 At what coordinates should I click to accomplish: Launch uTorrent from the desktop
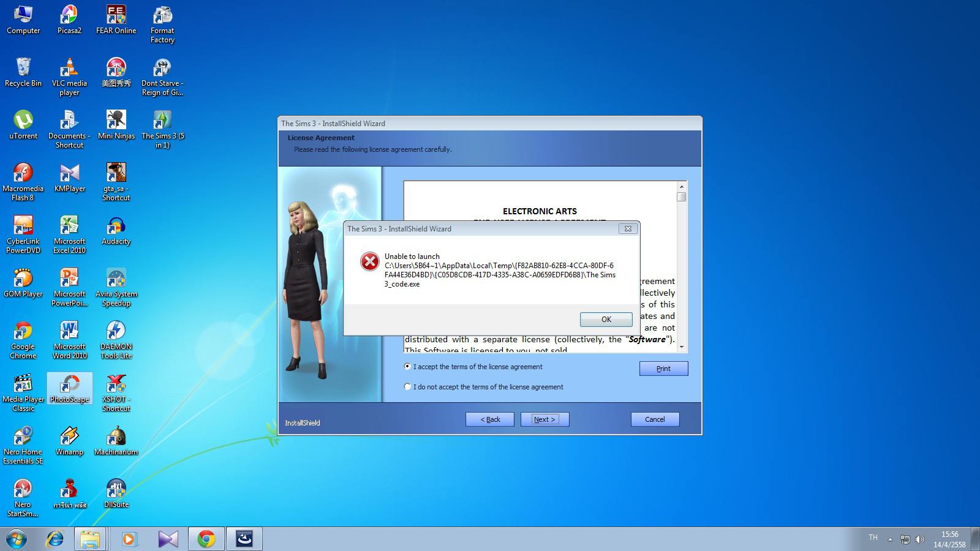pos(23,125)
